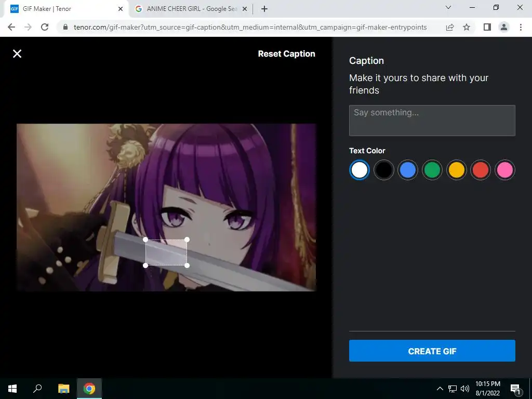This screenshot has width=532, height=399.
Task: Click top-right handle of caption box
Action: coord(187,240)
